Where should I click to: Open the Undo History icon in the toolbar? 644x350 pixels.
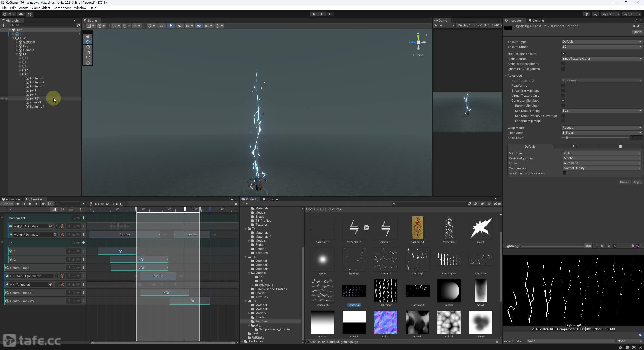click(586, 14)
